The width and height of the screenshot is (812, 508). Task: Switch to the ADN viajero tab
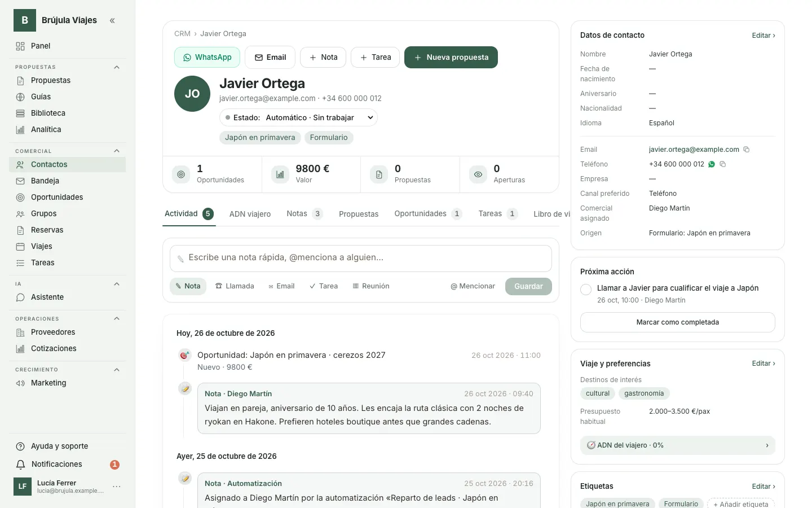(x=250, y=214)
